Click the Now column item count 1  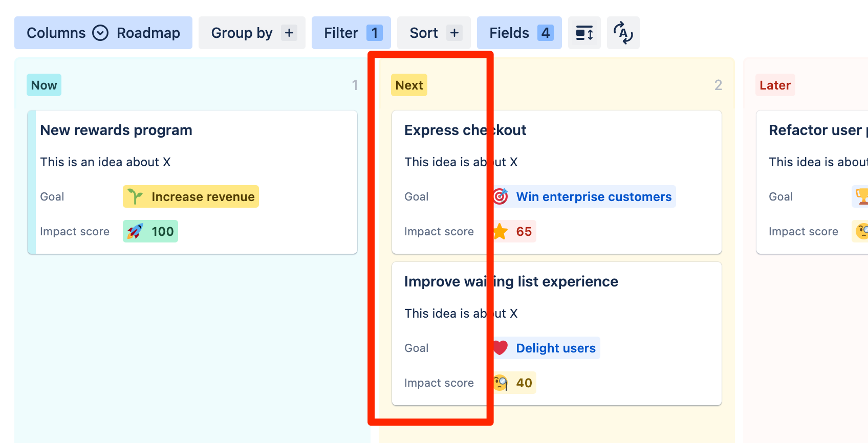[355, 85]
